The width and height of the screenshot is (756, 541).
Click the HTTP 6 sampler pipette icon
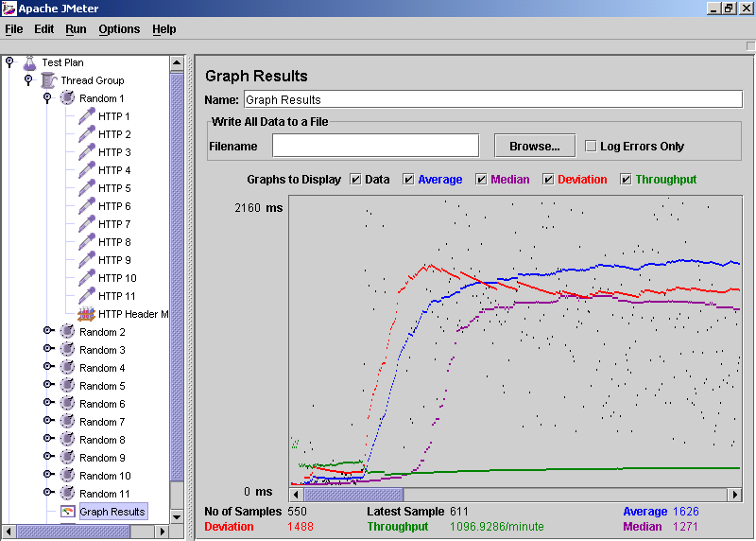coord(87,206)
